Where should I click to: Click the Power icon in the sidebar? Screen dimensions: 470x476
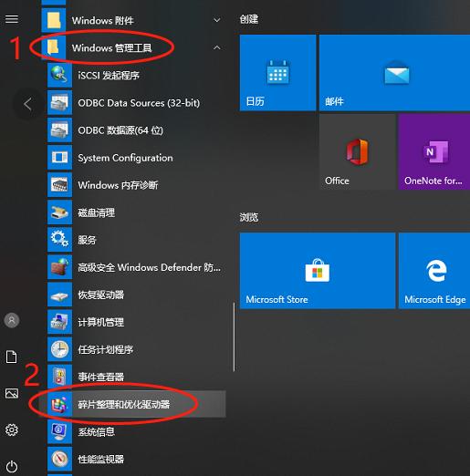(12, 467)
